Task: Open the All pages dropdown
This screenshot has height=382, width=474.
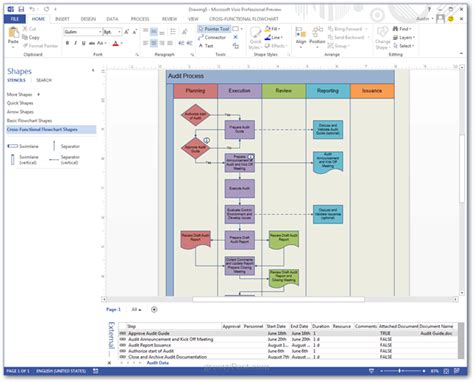Action: [136, 310]
